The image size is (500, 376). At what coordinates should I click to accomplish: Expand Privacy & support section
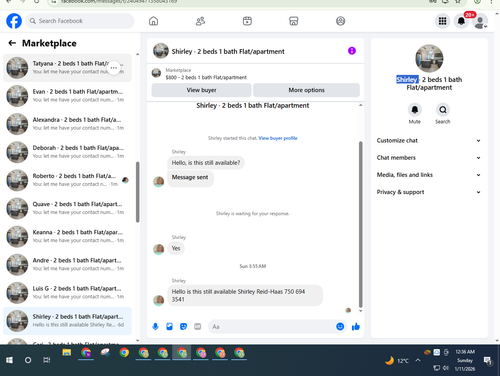pyautogui.click(x=429, y=192)
